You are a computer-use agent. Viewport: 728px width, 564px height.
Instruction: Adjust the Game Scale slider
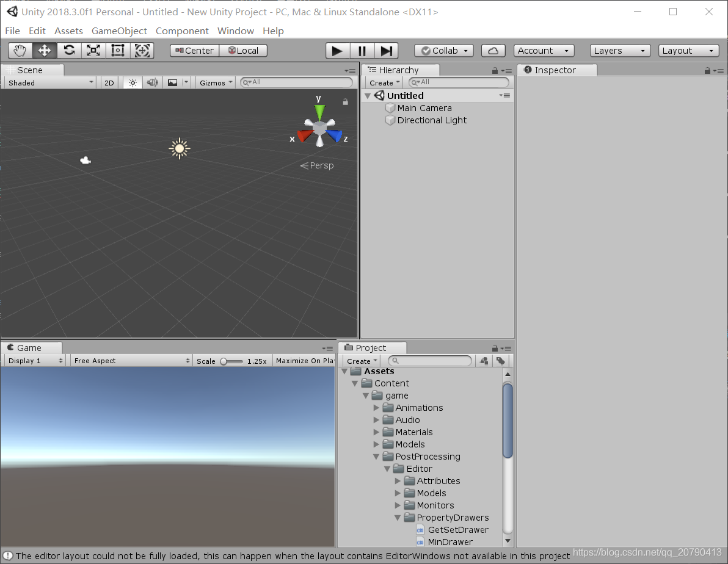[231, 361]
